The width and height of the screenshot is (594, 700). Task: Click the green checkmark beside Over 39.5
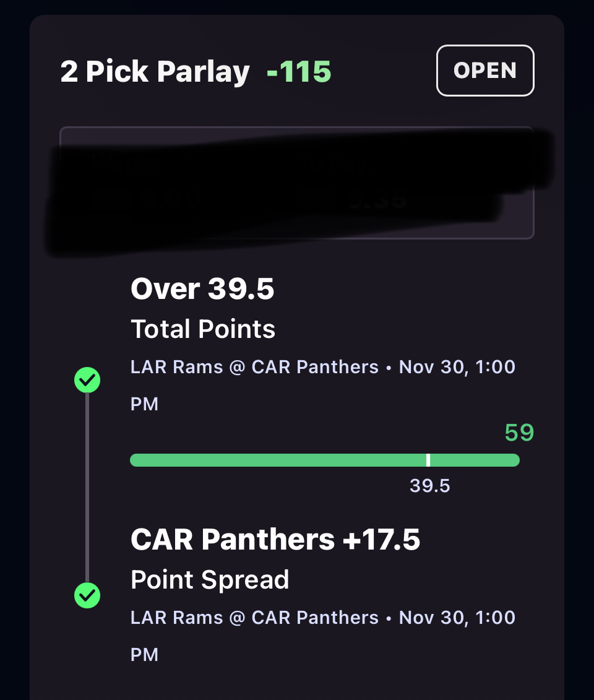pyautogui.click(x=87, y=380)
